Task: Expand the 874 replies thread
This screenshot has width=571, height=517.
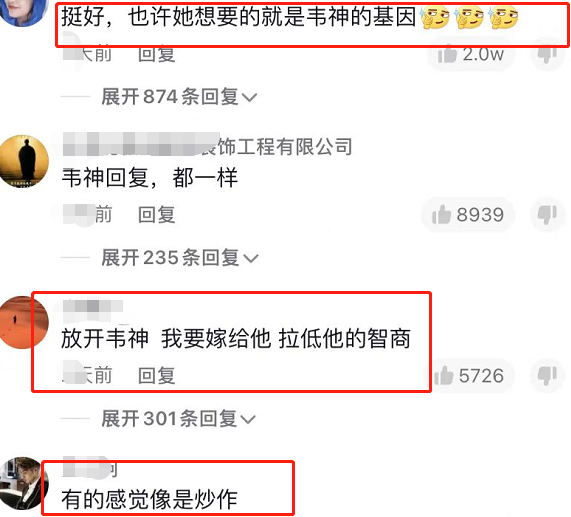Action: tap(179, 96)
